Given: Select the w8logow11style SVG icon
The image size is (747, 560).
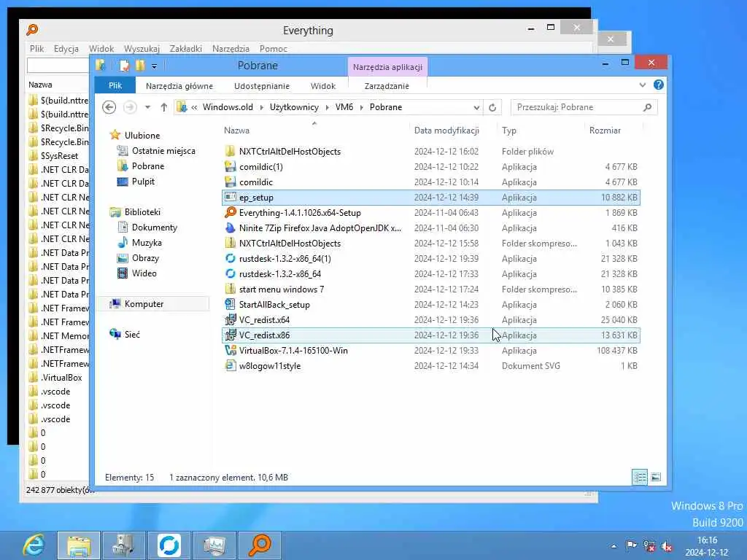Looking at the screenshot, I should 231,366.
